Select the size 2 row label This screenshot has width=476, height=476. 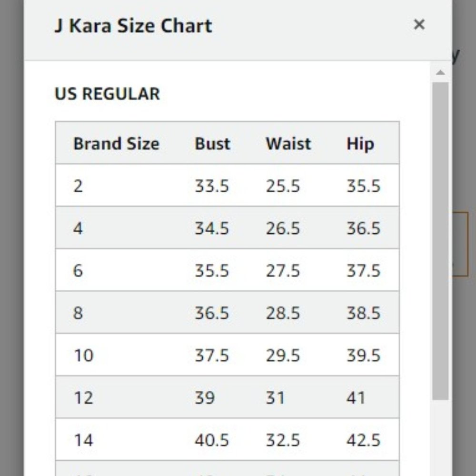[x=78, y=186]
